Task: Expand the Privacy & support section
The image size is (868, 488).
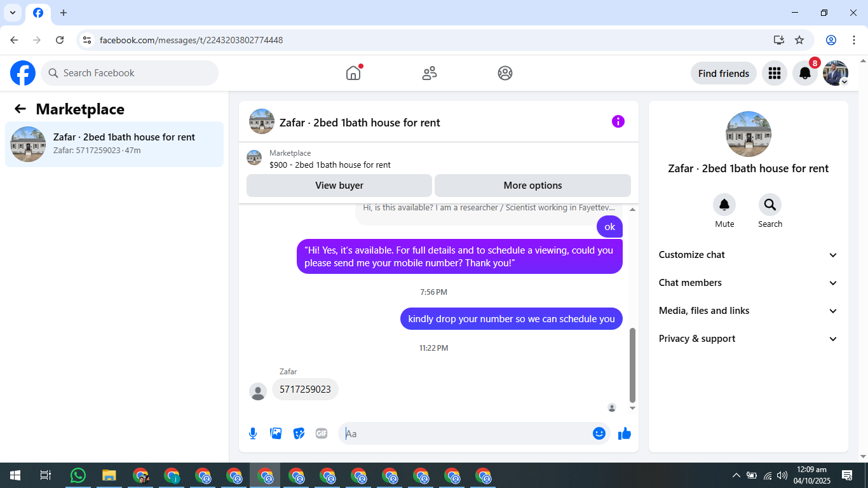Action: (x=749, y=339)
